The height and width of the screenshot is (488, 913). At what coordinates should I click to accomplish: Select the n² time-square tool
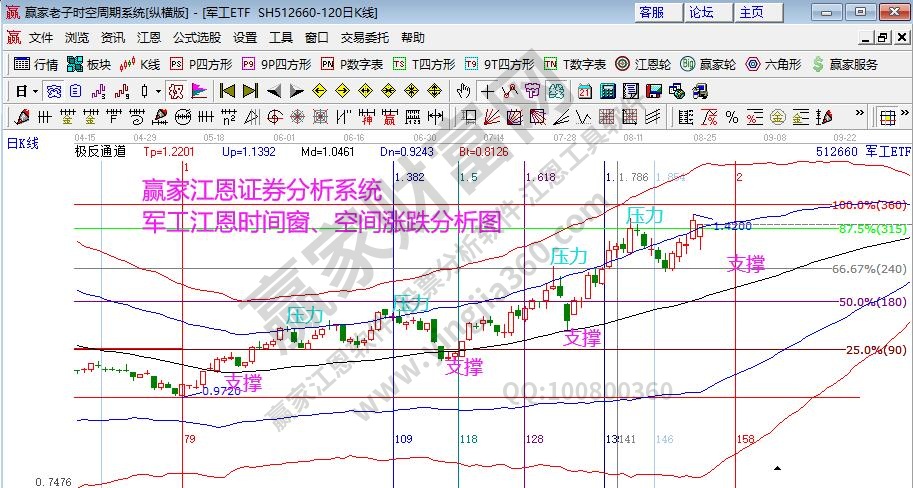(229, 117)
